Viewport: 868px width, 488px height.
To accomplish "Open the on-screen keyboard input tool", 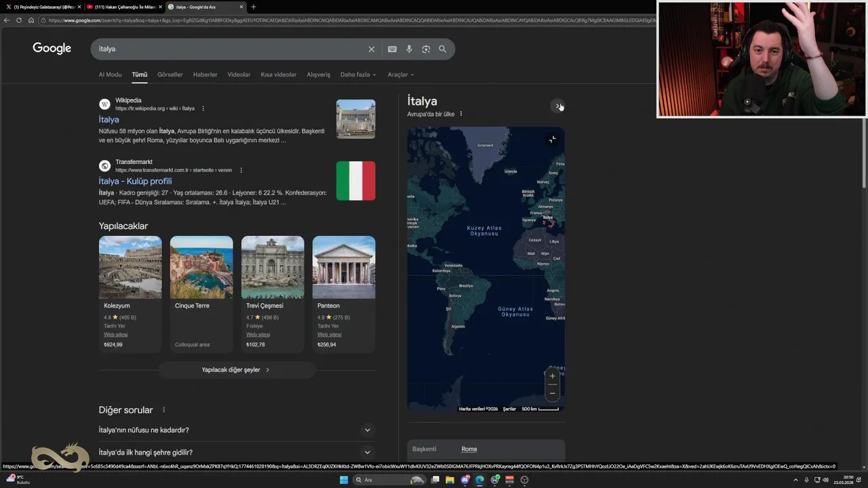I will click(392, 49).
